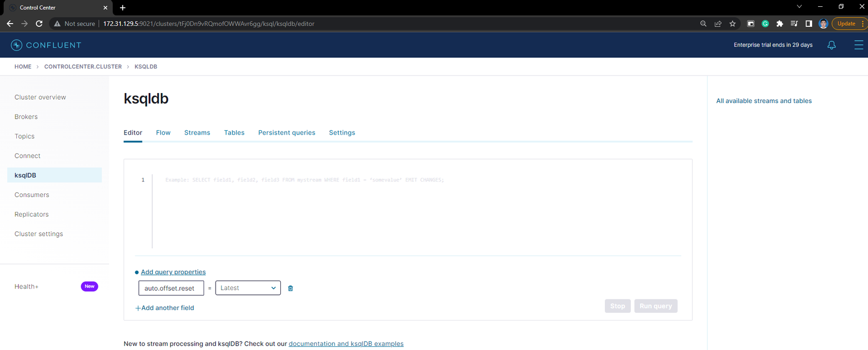
Task: Reload the page
Action: (x=39, y=24)
